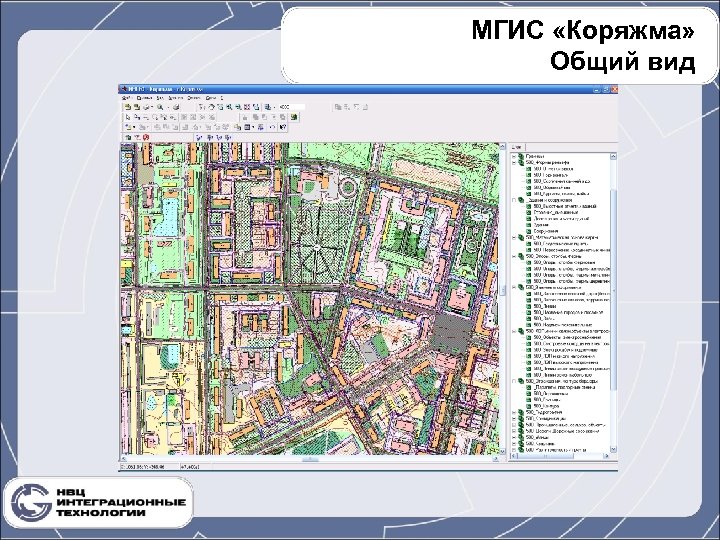The height and width of the screenshot is (540, 720).
Task: Click the undo arrow toolbar icon
Action: pyautogui.click(x=272, y=127)
